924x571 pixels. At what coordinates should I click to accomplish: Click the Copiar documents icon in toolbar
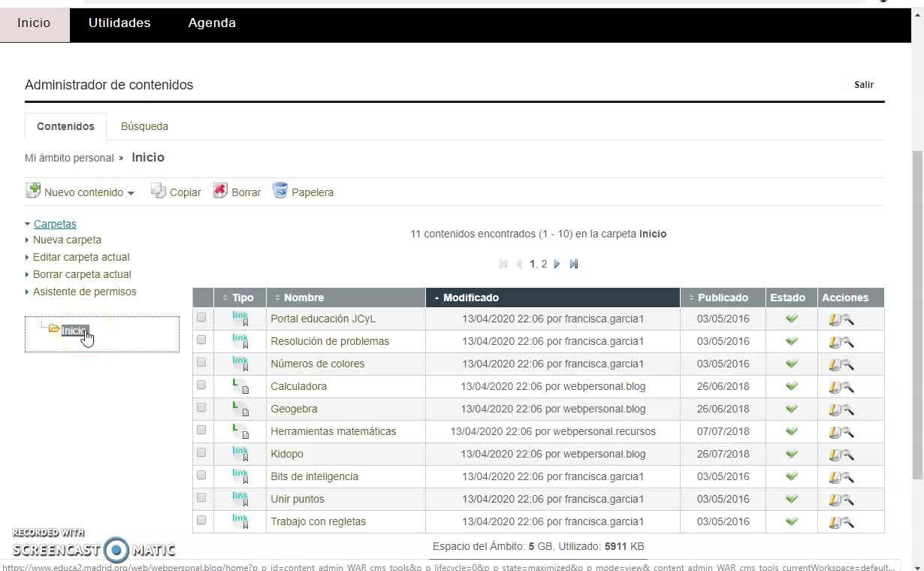click(x=158, y=191)
